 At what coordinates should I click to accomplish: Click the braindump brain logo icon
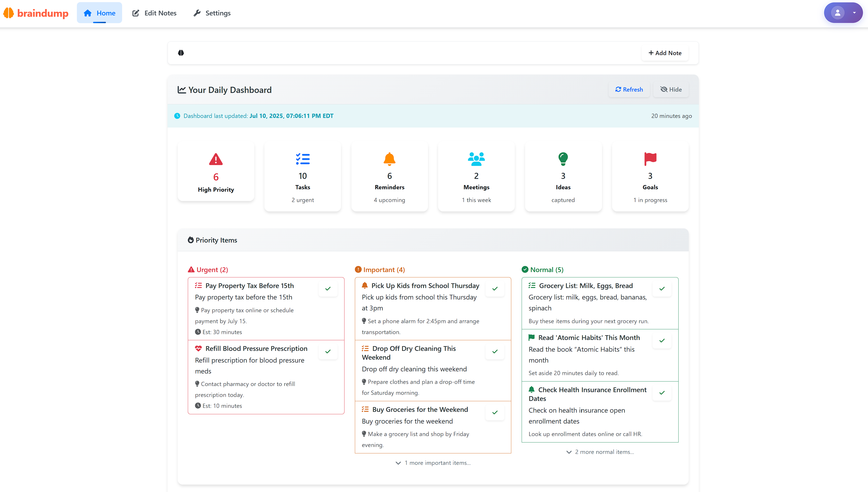click(x=9, y=13)
